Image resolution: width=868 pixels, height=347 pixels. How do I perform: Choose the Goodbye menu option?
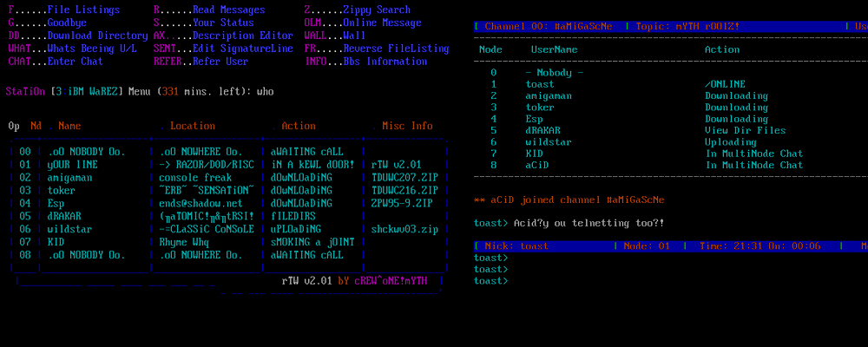(47, 23)
